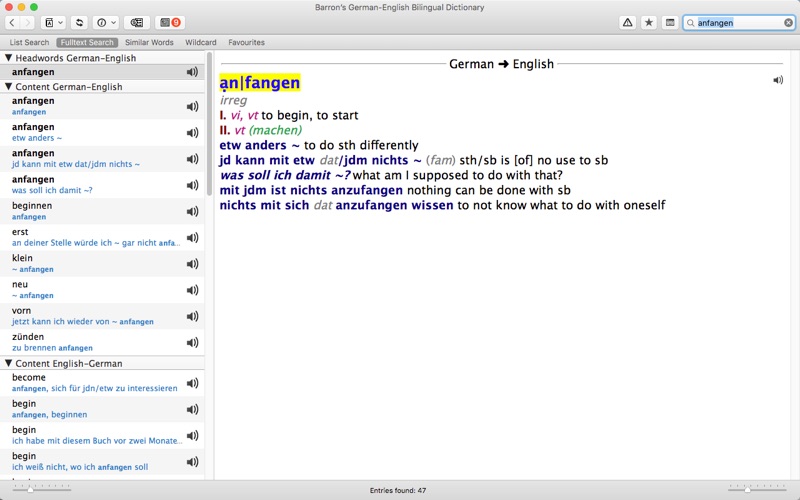The image size is (800, 500).
Task: Click the swap direction arrows icon
Action: pyautogui.click(x=80, y=22)
